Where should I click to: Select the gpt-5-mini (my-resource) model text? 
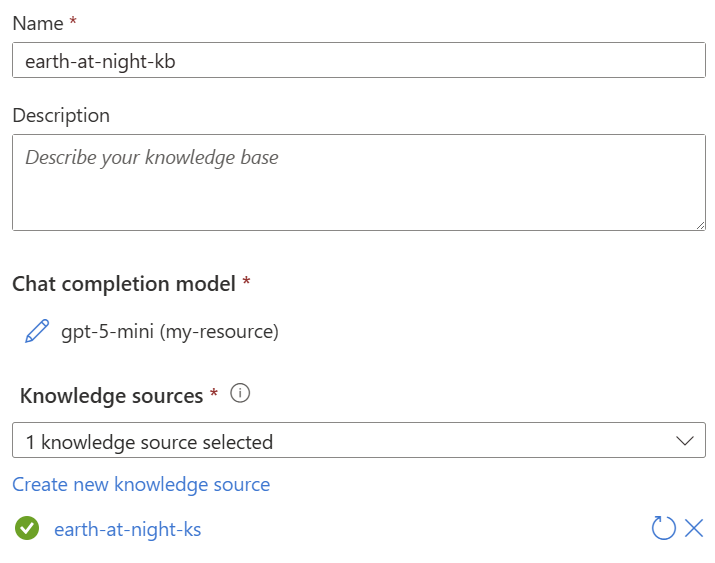pos(170,331)
